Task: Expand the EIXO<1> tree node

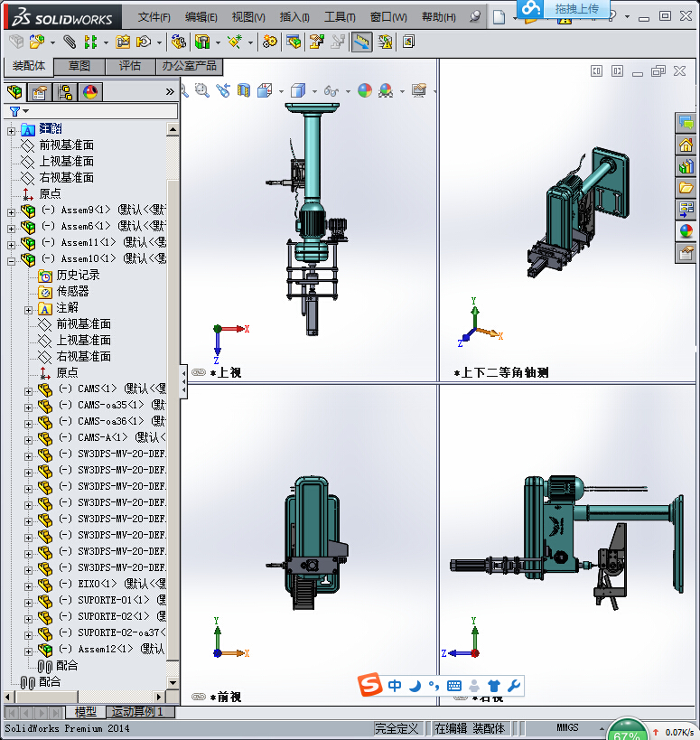Action: 28,586
